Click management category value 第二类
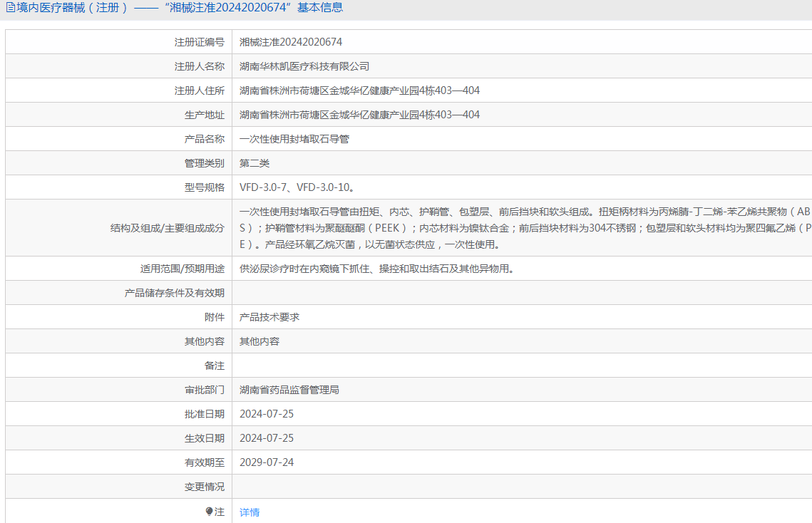The height and width of the screenshot is (523, 812). coord(255,164)
